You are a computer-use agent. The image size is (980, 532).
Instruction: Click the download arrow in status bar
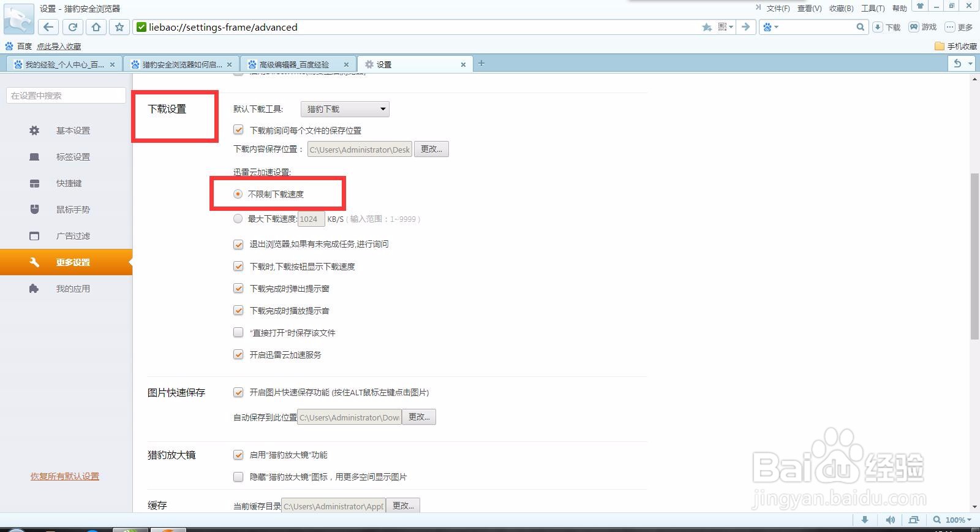[865, 520]
